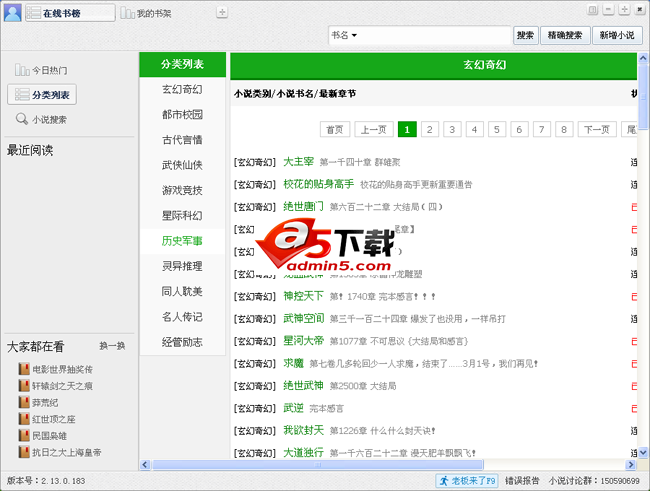The image size is (650, 491).
Task: Add a new tab with plus button
Action: tap(222, 12)
